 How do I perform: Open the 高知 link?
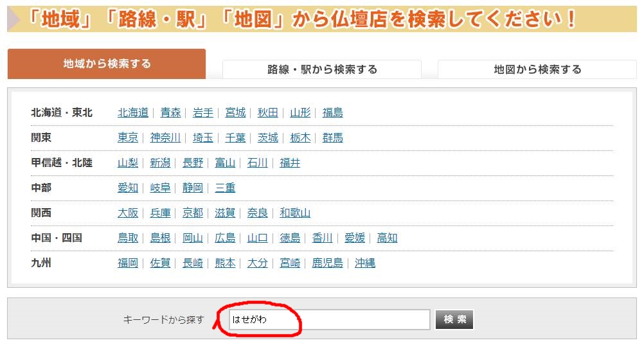pos(387,238)
